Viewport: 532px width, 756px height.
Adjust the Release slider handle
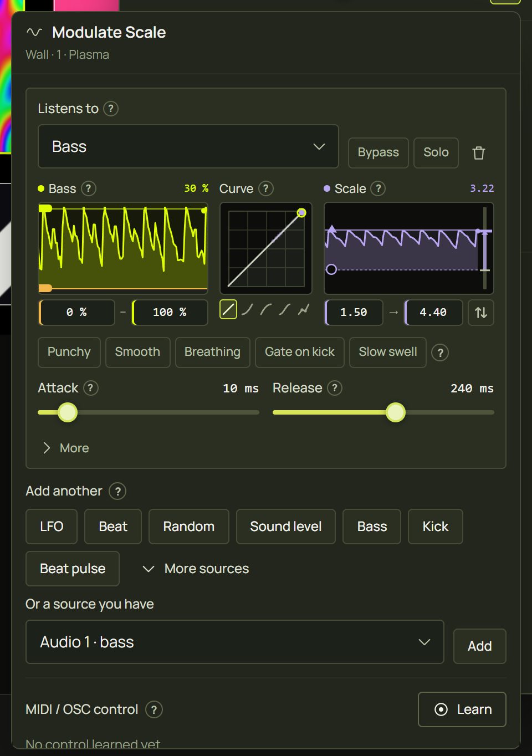tap(396, 412)
